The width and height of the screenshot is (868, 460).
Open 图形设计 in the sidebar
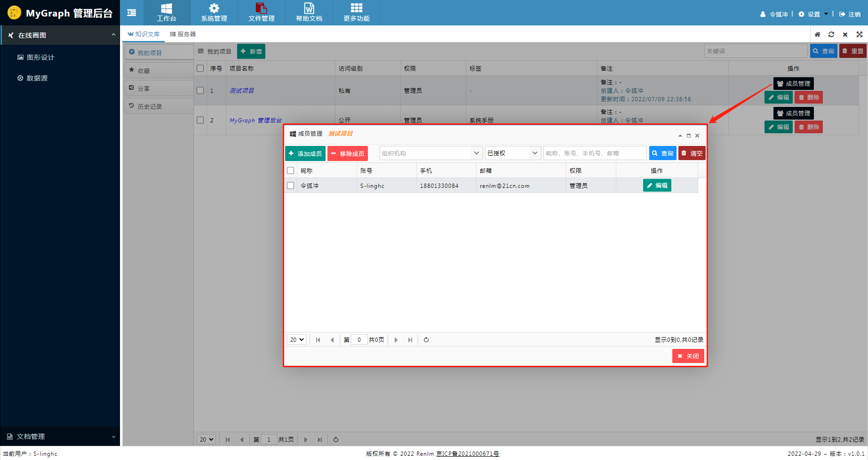coord(36,57)
